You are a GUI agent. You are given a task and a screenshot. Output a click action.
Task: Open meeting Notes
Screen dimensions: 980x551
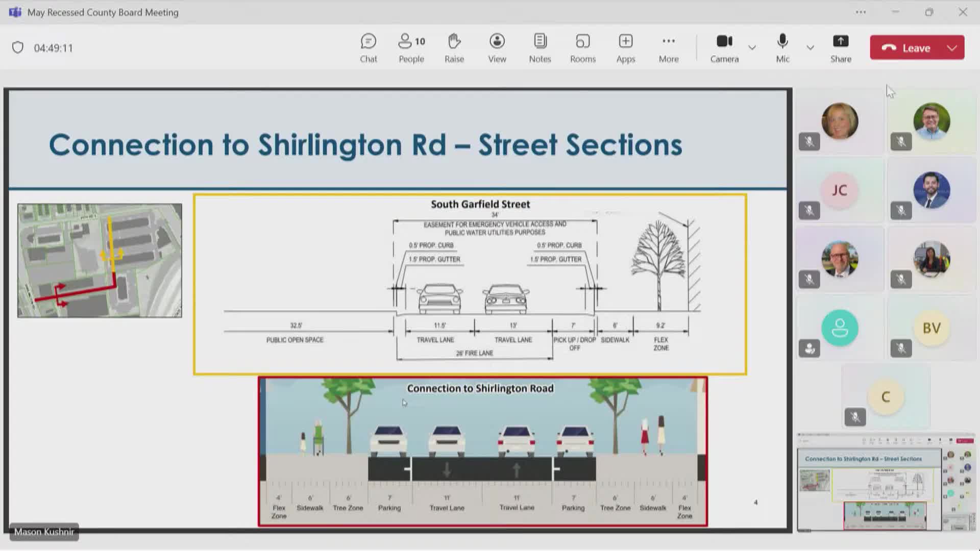[x=540, y=48]
